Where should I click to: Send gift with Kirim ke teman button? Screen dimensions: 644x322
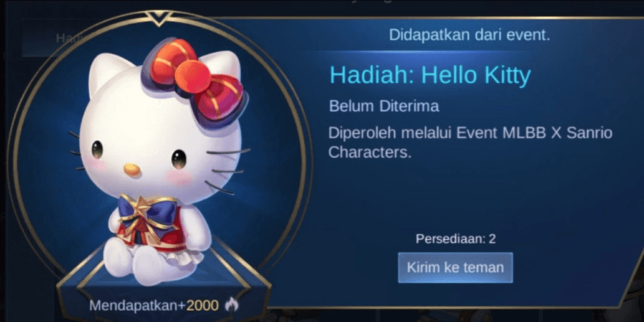click(455, 267)
